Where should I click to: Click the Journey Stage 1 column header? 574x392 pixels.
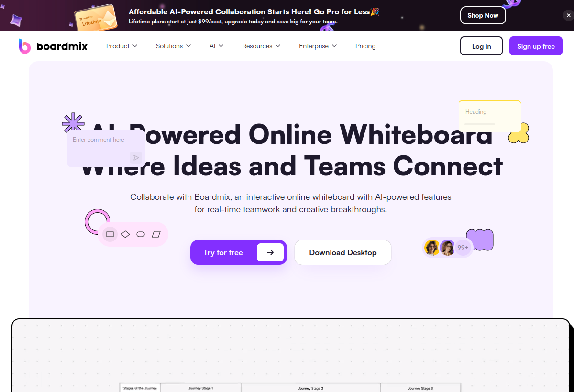pyautogui.click(x=200, y=388)
